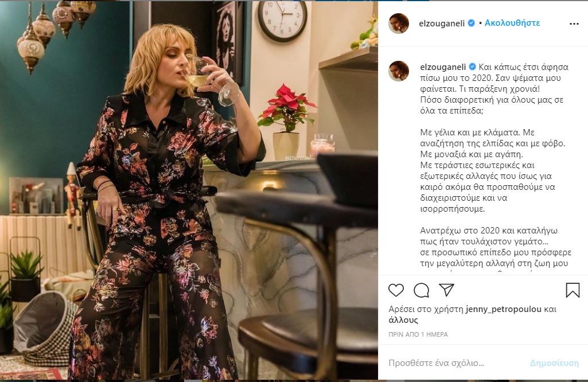Focus the Προσθέστε ένα σχόλιο comment field
Screen dimensions: 588x382
(x=453, y=363)
